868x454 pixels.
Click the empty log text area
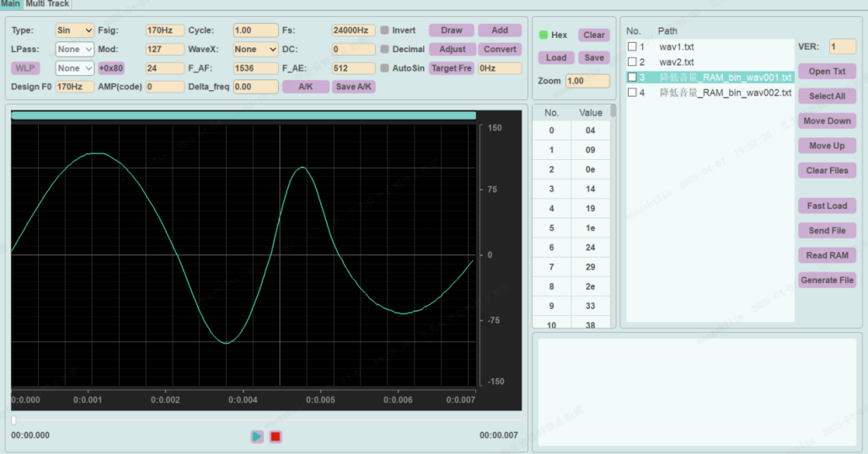[697, 392]
